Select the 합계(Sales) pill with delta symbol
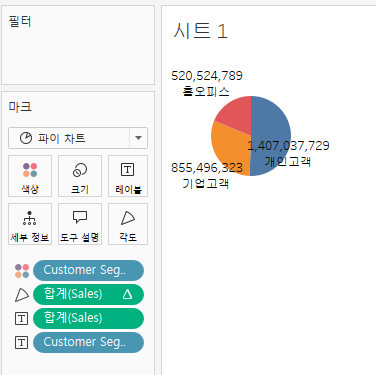This screenshot has width=376, height=375. [88, 294]
